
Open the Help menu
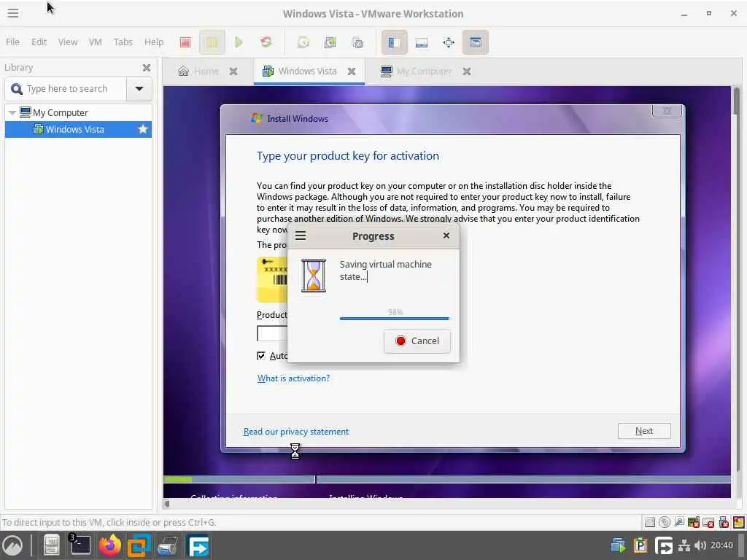[x=154, y=42]
